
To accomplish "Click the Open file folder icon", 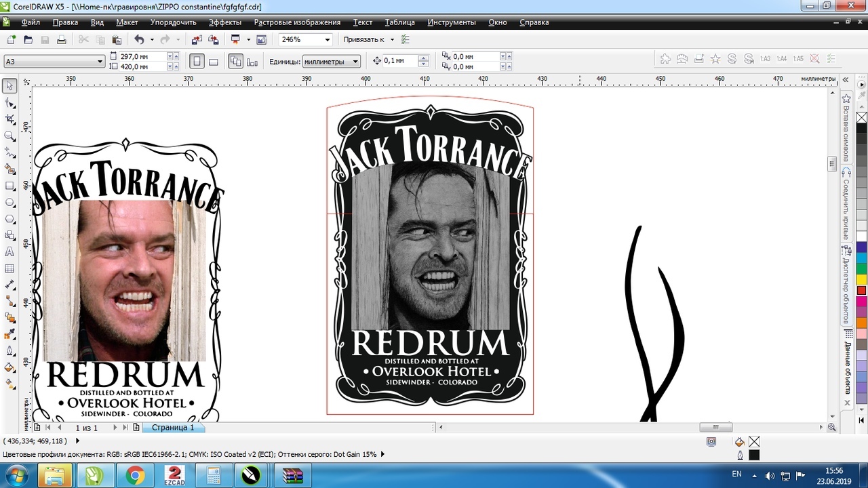I will 28,39.
